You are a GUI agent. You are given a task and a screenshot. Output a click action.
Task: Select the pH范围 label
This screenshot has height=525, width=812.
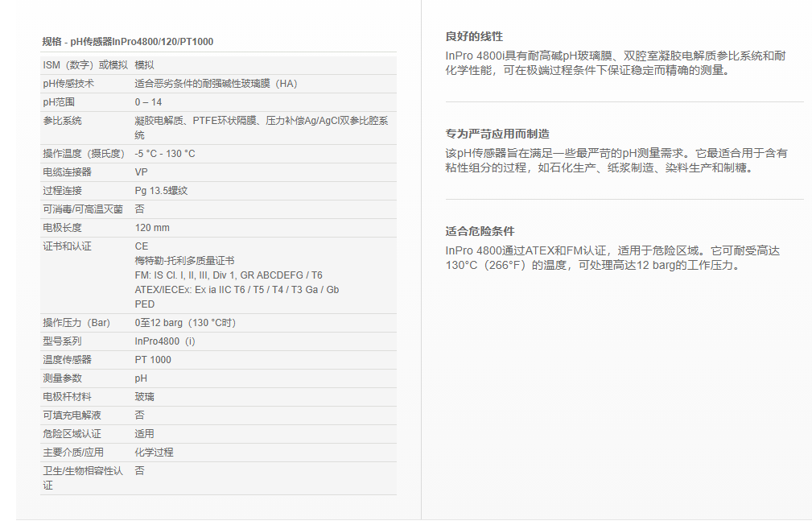[59, 102]
